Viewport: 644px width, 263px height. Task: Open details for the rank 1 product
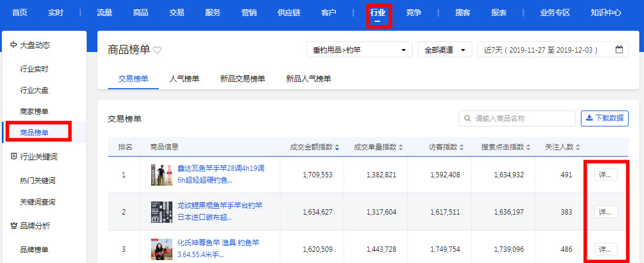point(606,174)
